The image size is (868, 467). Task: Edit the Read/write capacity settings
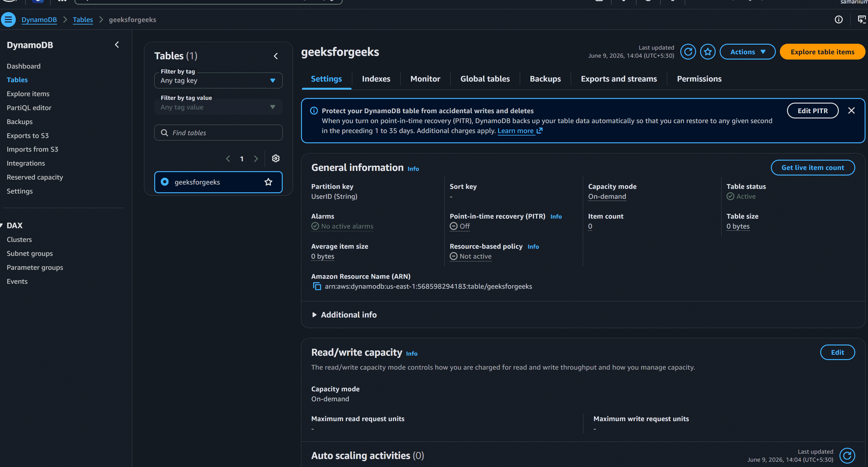coord(837,352)
